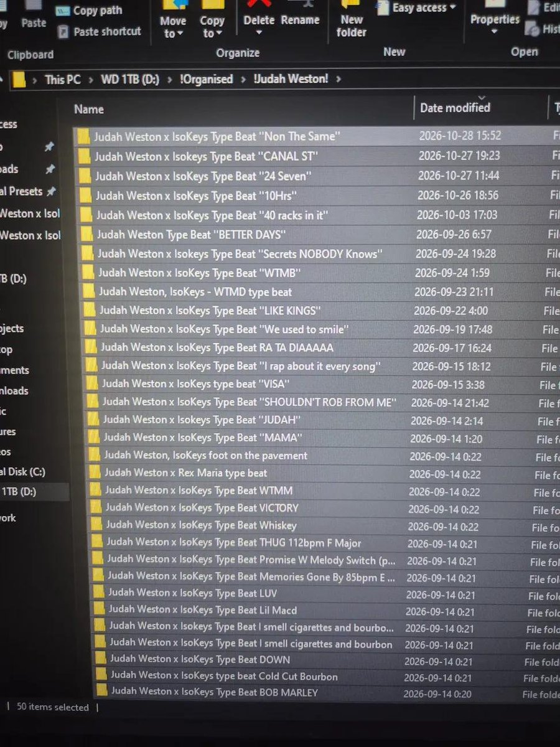
Task: Click 'This PC' in the address bar
Action: [x=63, y=80]
